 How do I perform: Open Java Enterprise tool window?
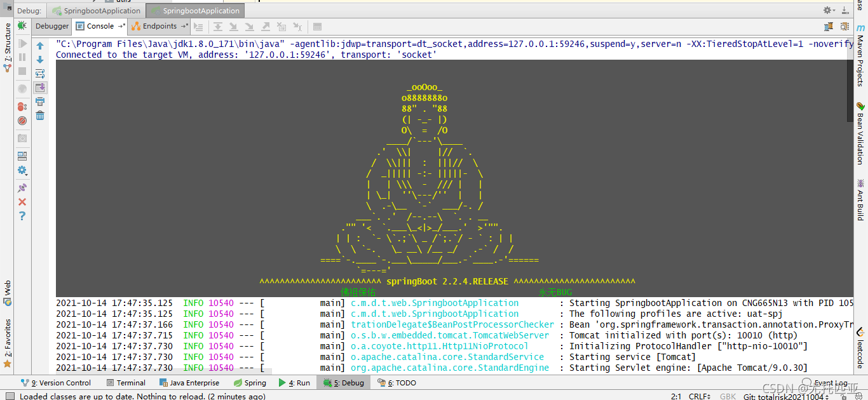click(189, 383)
